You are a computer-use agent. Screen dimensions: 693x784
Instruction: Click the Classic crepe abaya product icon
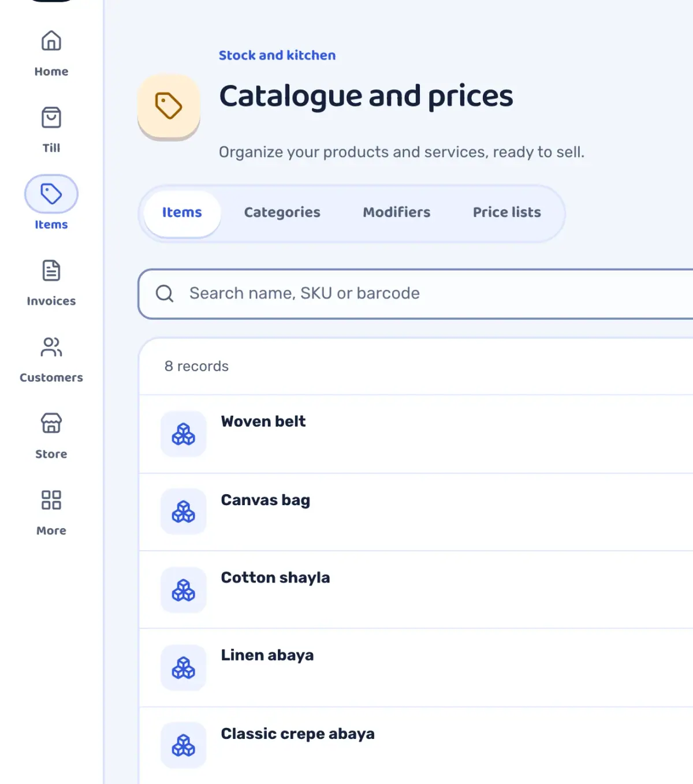(184, 745)
